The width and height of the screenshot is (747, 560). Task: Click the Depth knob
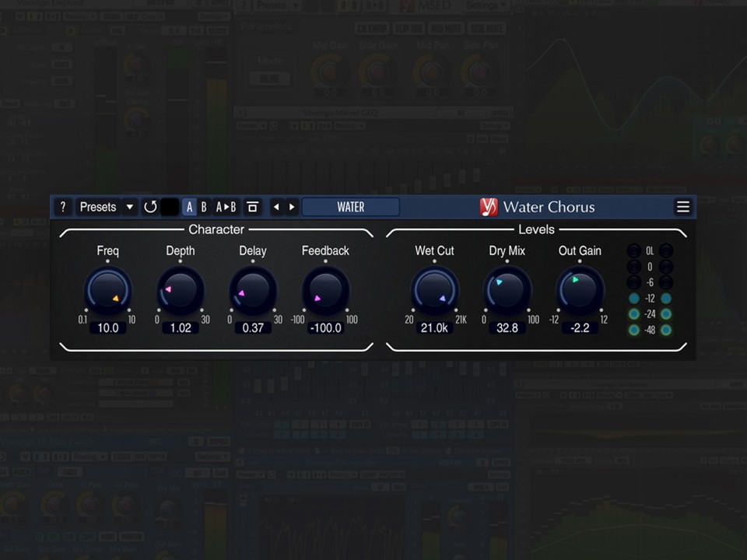pos(181,290)
